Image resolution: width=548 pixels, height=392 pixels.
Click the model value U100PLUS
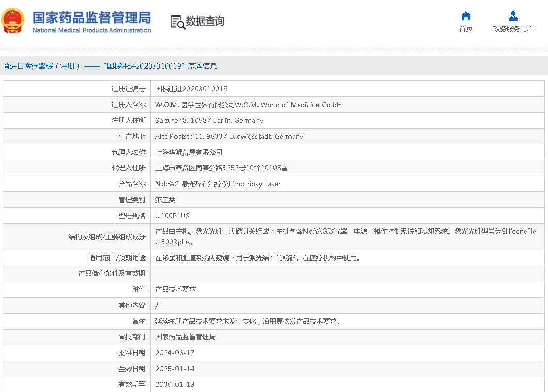tap(172, 216)
